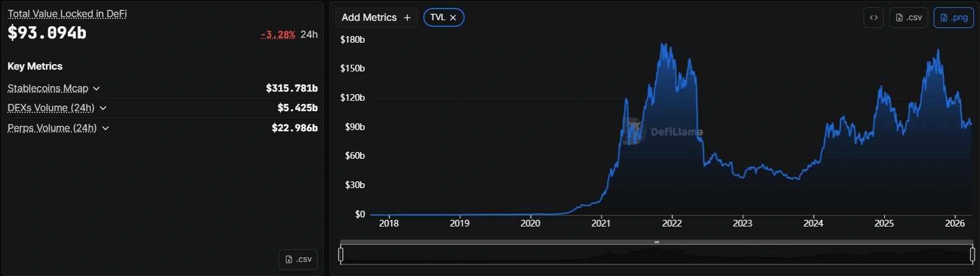This screenshot has width=980, height=276.
Task: Click the Key Metrics heading
Action: point(35,67)
